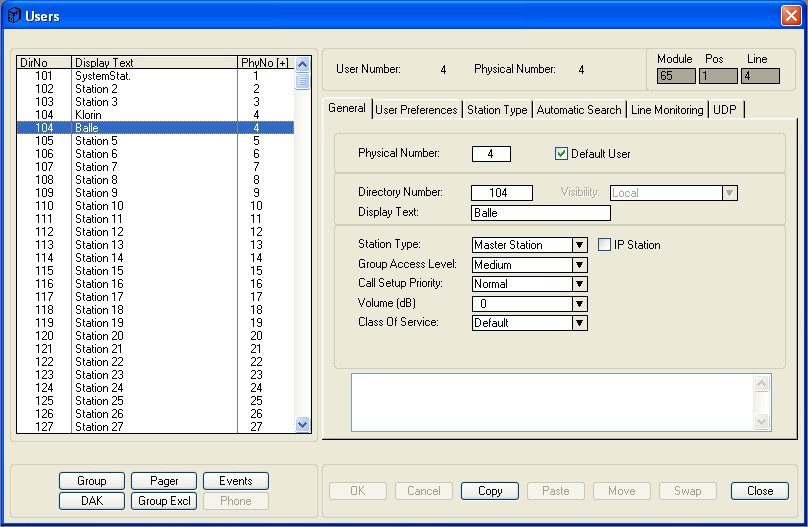Open the Call Setup Priority dropdown

pyautogui.click(x=579, y=284)
